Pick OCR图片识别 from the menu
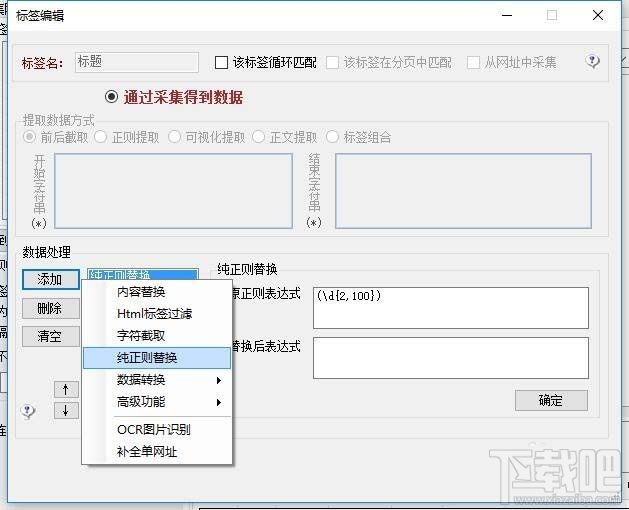629x510 pixels. [157, 430]
